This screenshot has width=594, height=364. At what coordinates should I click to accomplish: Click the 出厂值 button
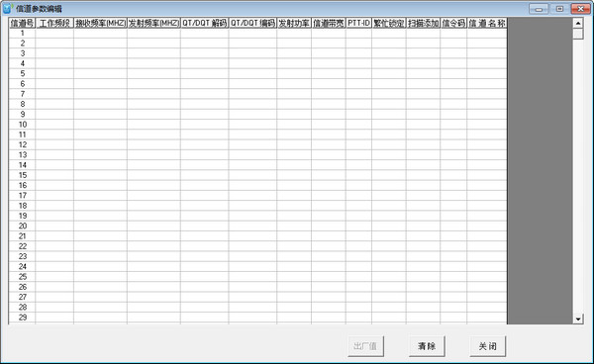(x=365, y=346)
